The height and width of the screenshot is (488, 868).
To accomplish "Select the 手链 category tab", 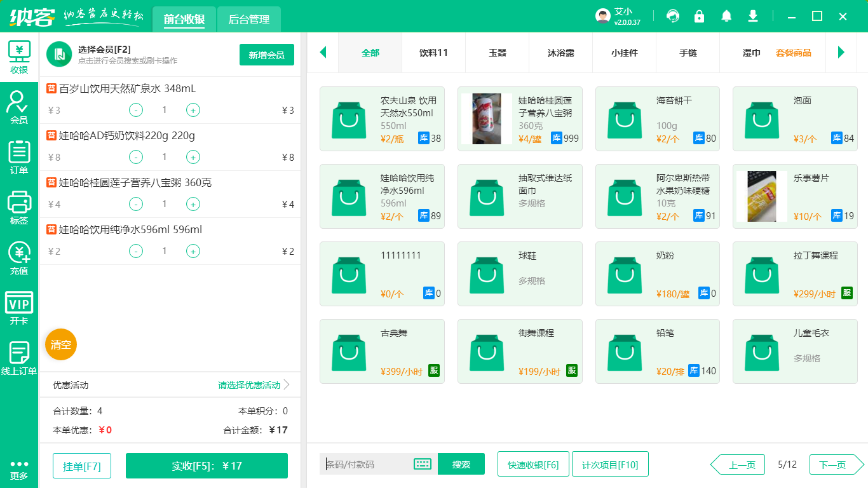I will 688,53.
